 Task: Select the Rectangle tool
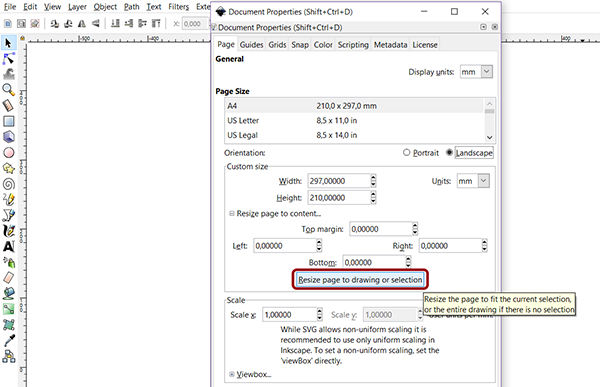click(x=8, y=121)
